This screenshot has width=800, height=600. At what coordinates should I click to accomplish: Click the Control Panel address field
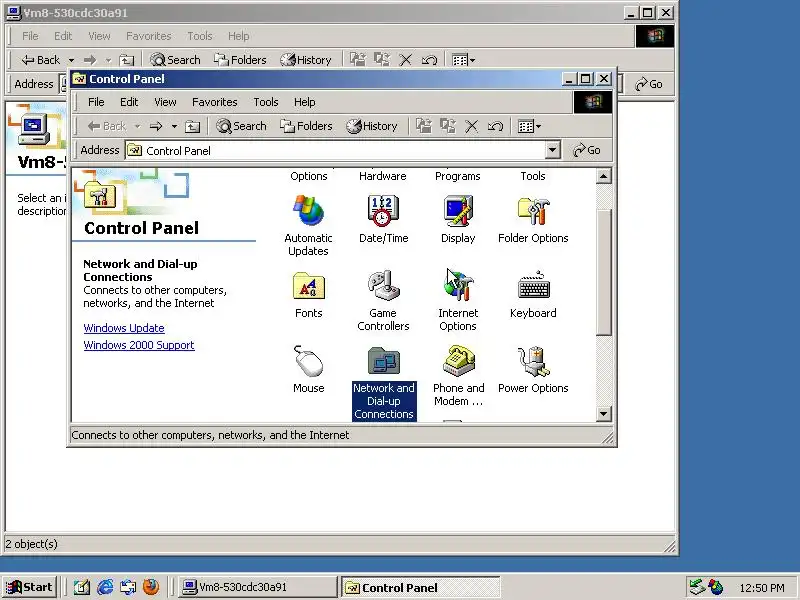pos(342,151)
